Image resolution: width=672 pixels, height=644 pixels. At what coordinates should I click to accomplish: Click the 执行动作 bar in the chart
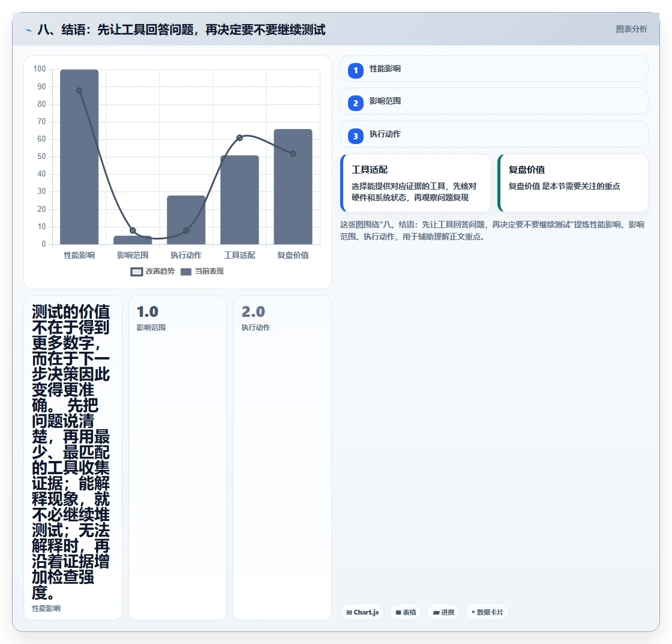(186, 220)
